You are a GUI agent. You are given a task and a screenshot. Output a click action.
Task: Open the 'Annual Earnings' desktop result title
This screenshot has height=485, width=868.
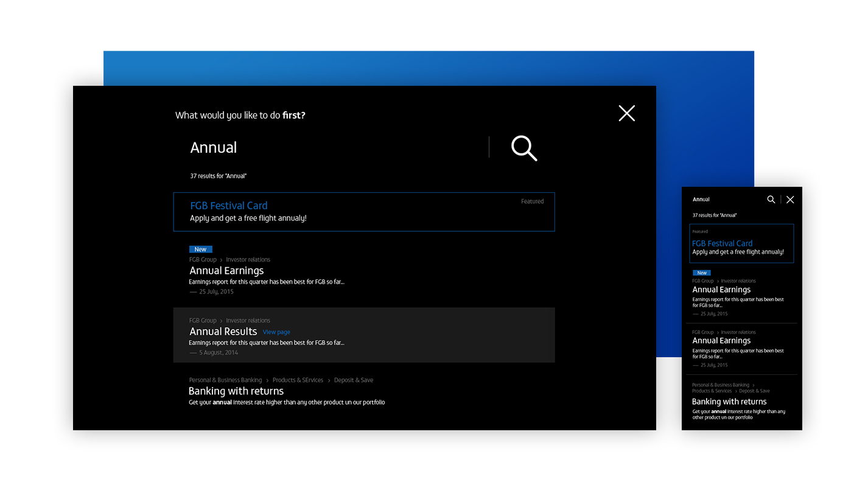point(226,271)
